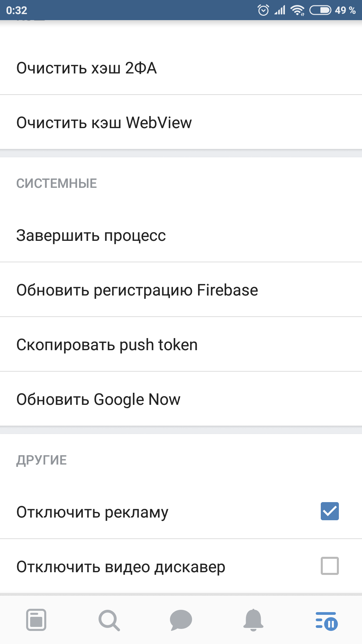
Task: Open notifications bell icon
Action: click(253, 620)
